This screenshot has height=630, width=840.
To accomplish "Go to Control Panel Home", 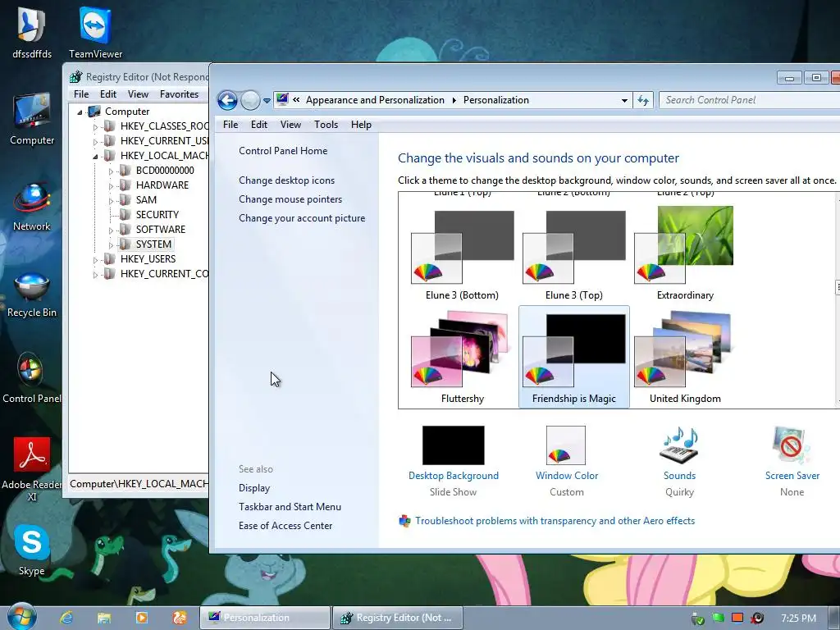I will click(x=283, y=151).
